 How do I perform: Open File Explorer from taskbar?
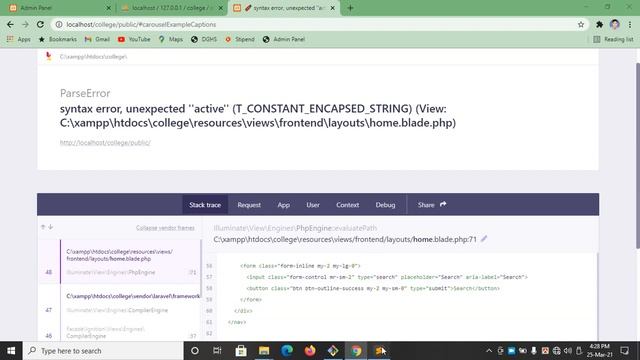(x=264, y=351)
